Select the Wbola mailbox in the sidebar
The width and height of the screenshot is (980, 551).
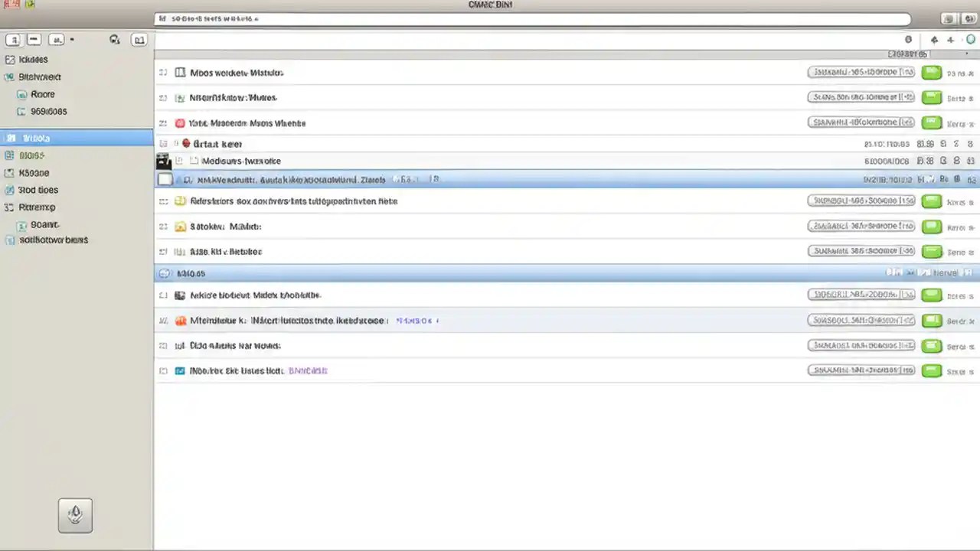tap(36, 138)
